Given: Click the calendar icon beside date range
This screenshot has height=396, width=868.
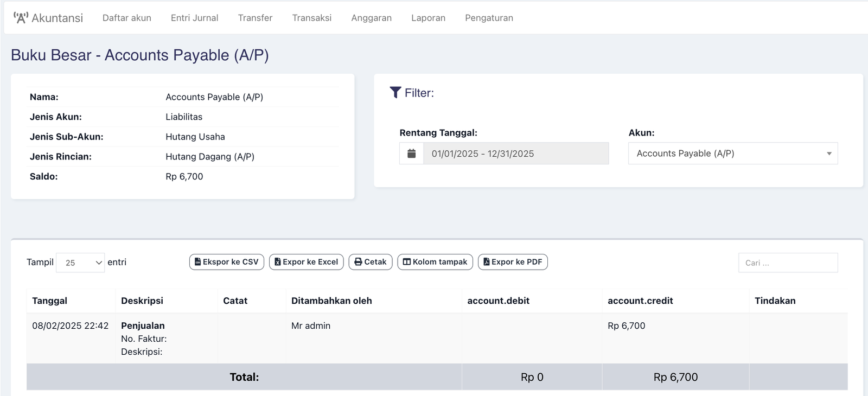Looking at the screenshot, I should (412, 154).
